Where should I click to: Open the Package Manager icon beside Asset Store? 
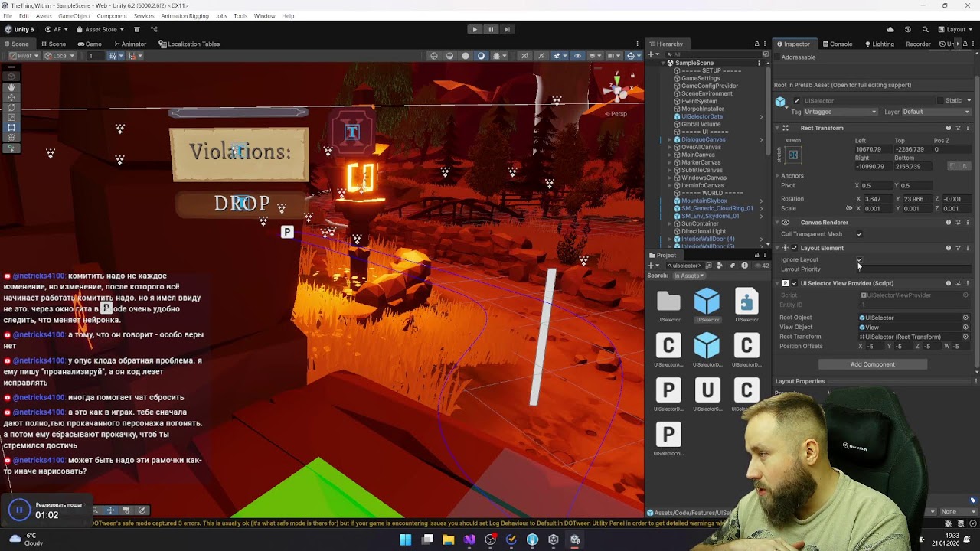[x=137, y=29]
